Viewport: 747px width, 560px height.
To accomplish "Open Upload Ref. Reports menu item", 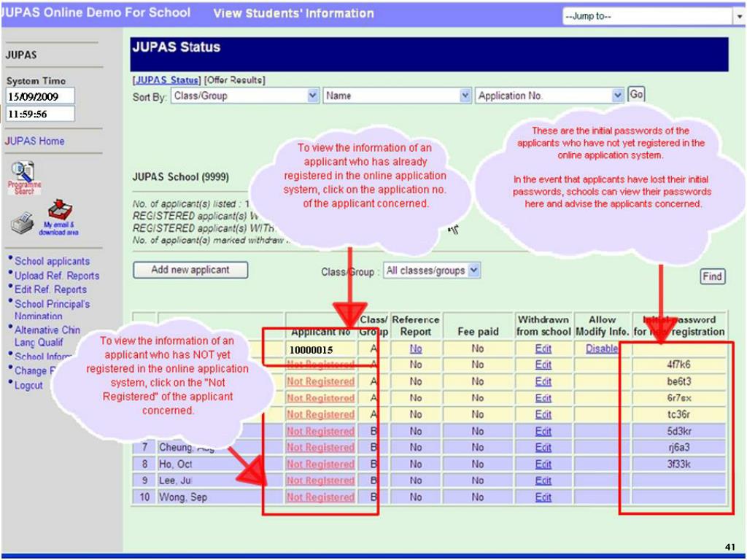I will click(57, 276).
